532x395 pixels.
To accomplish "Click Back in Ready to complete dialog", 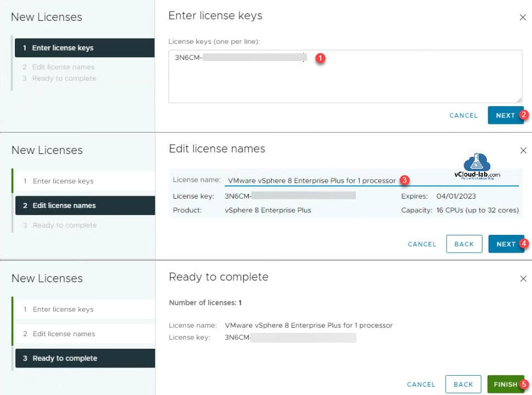I will click(x=463, y=385).
